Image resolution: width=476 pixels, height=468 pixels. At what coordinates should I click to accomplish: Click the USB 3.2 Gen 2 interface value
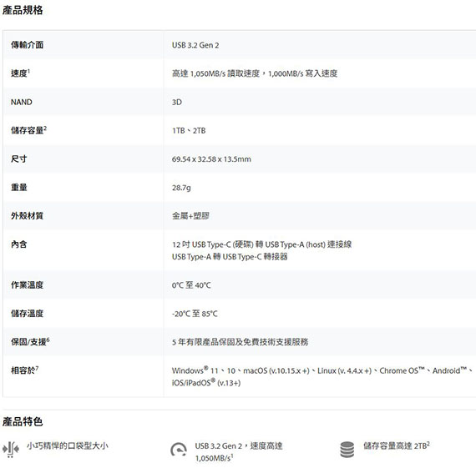click(195, 45)
